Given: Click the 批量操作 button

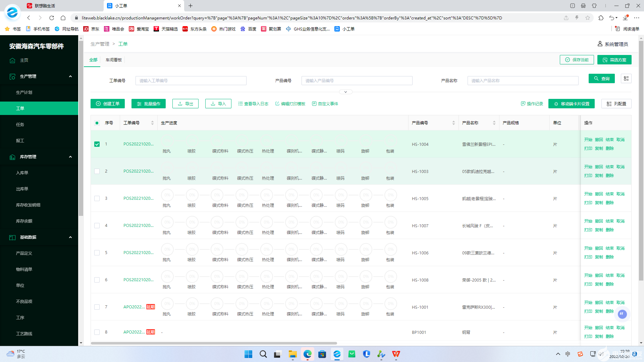Looking at the screenshot, I should click(x=149, y=104).
